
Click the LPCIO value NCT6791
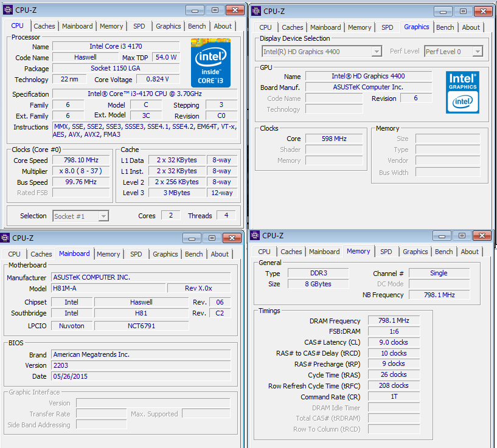(x=141, y=326)
